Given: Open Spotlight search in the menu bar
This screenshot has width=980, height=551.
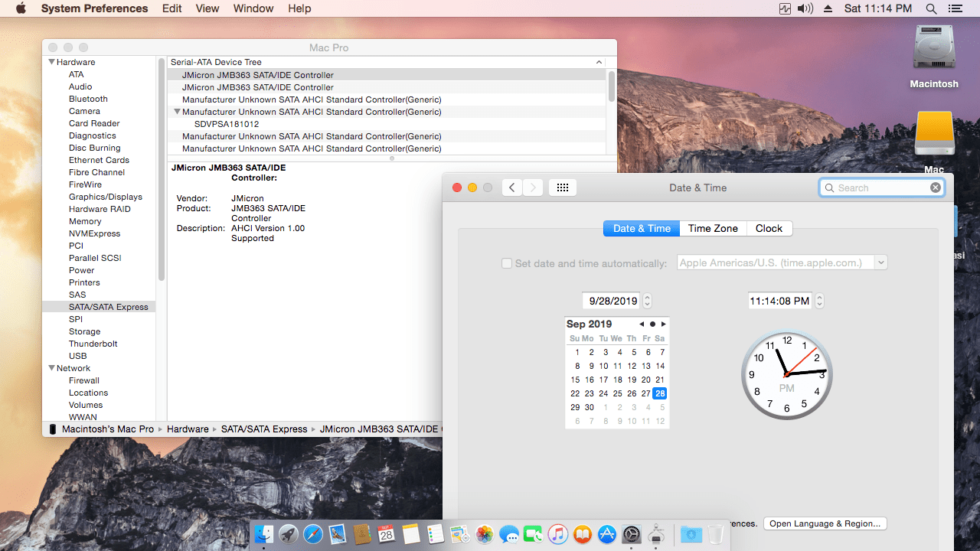Looking at the screenshot, I should pyautogui.click(x=931, y=8).
